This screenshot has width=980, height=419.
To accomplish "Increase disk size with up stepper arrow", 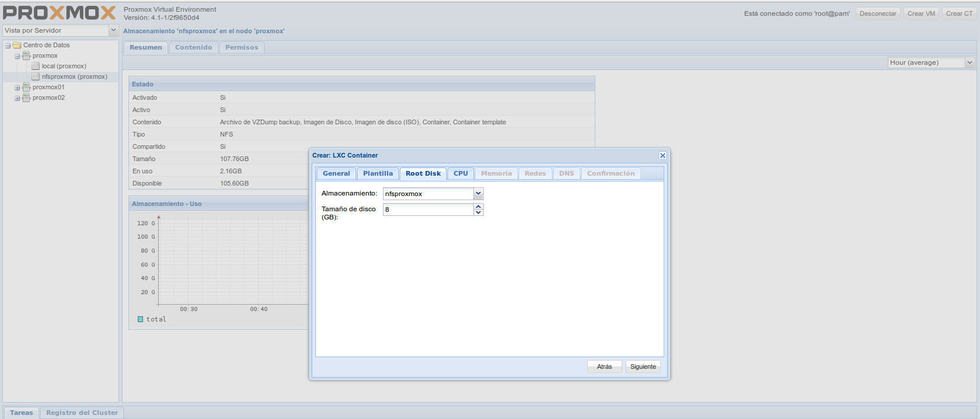I will tap(479, 207).
